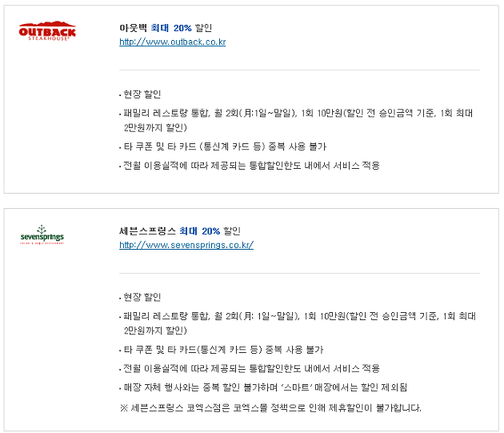Click the 세븐스프링스 최대 20% 할인 heading
The width and height of the screenshot is (504, 433).
[x=180, y=231]
